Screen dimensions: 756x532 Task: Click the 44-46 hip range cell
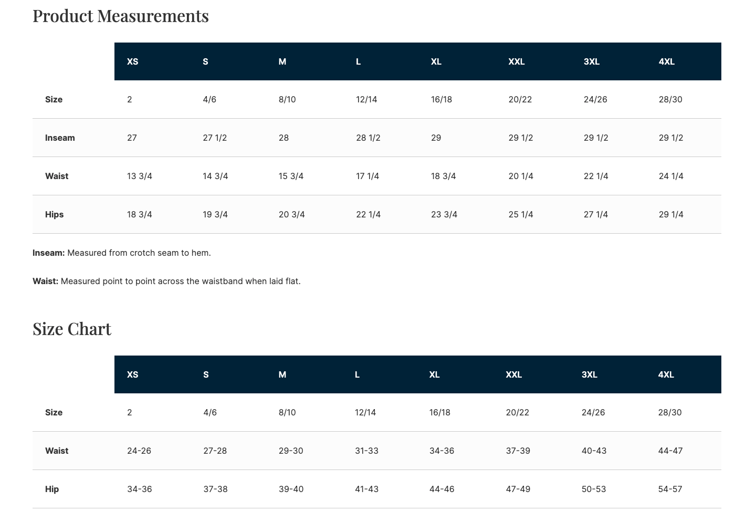click(442, 489)
